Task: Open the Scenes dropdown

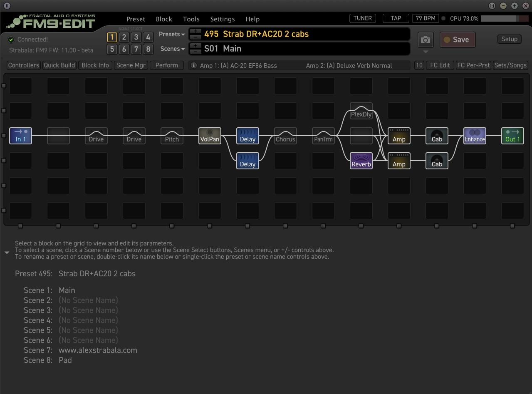Action: click(x=173, y=49)
